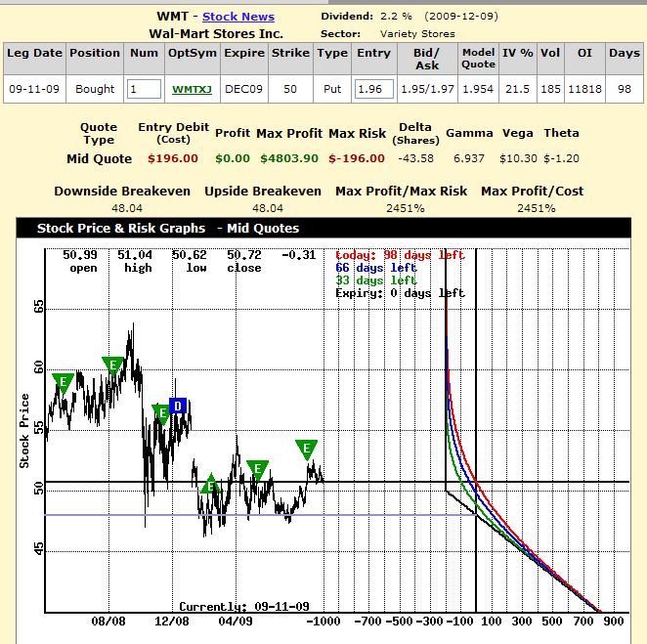Select the 'Stock Price & Risk Graphs' header

point(121,228)
